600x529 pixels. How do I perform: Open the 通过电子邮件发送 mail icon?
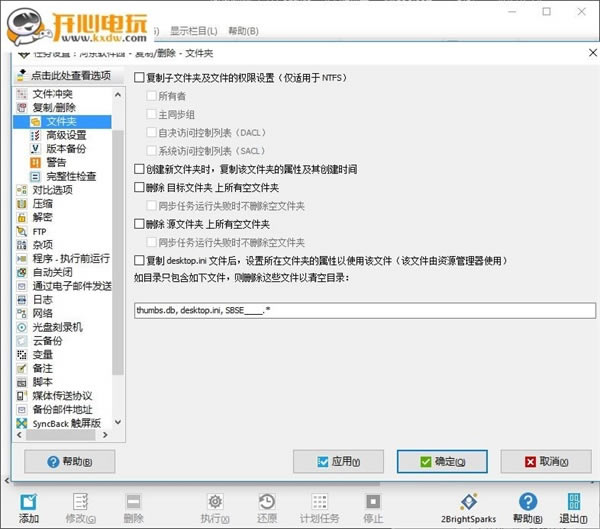click(22, 286)
